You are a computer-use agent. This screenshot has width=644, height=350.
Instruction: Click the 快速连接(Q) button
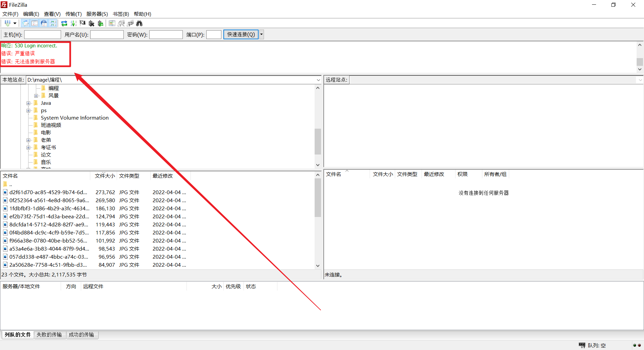(x=241, y=35)
